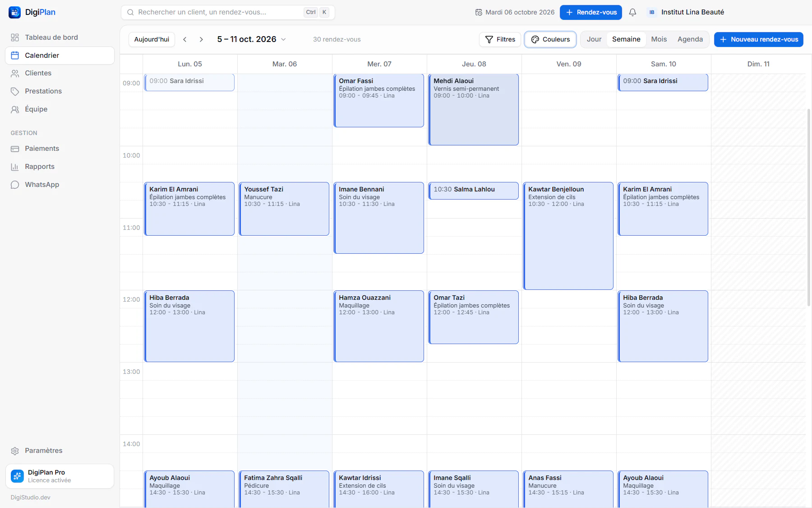Open the Paiements section
Image resolution: width=812 pixels, height=508 pixels.
tap(60, 149)
